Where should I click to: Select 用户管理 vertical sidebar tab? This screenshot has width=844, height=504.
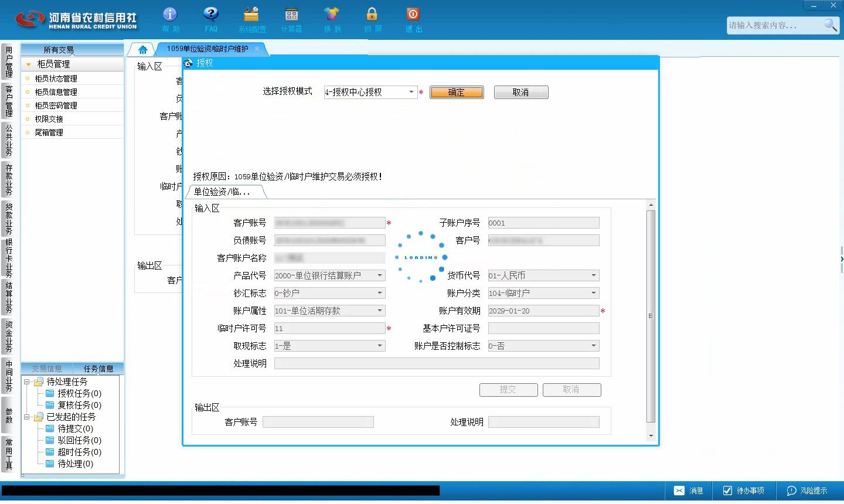(9, 62)
